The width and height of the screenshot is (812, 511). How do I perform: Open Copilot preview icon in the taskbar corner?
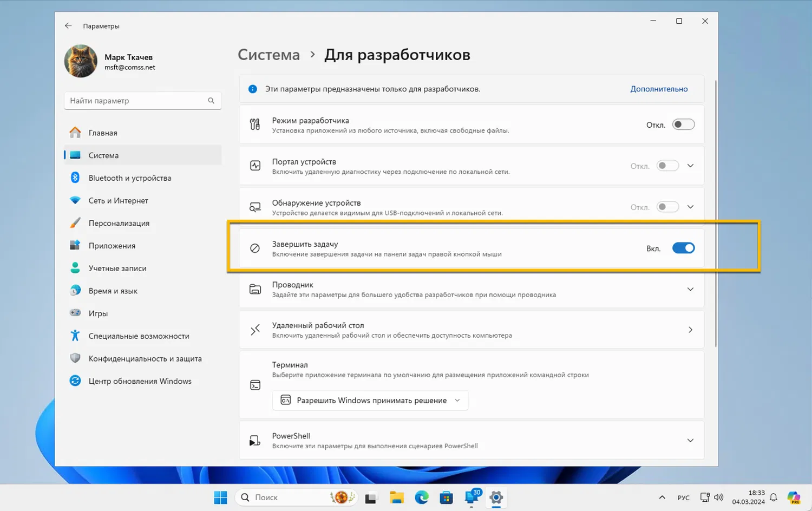click(794, 497)
